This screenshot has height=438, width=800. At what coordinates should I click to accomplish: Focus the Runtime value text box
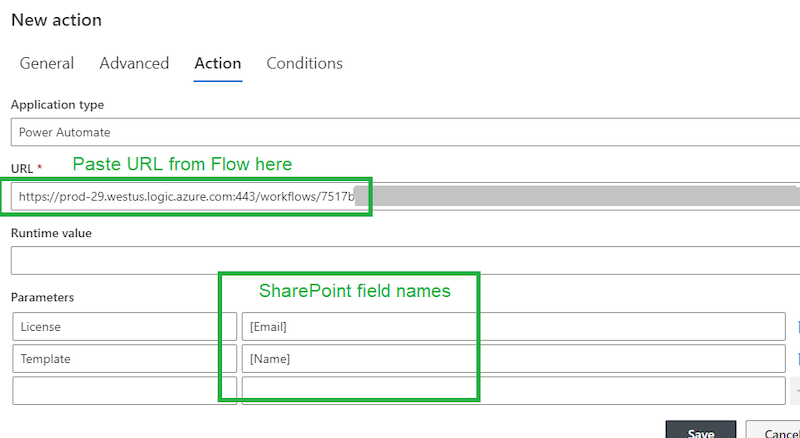tap(405, 260)
